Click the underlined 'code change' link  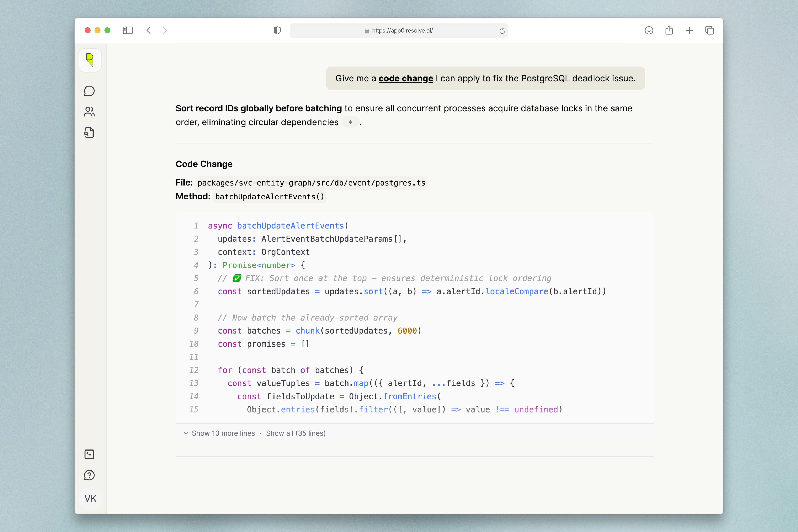(x=406, y=78)
